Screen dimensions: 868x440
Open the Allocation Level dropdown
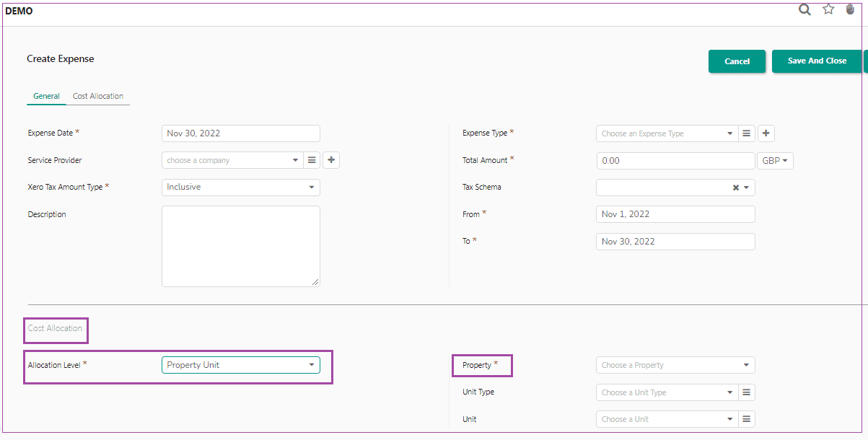[x=241, y=365]
